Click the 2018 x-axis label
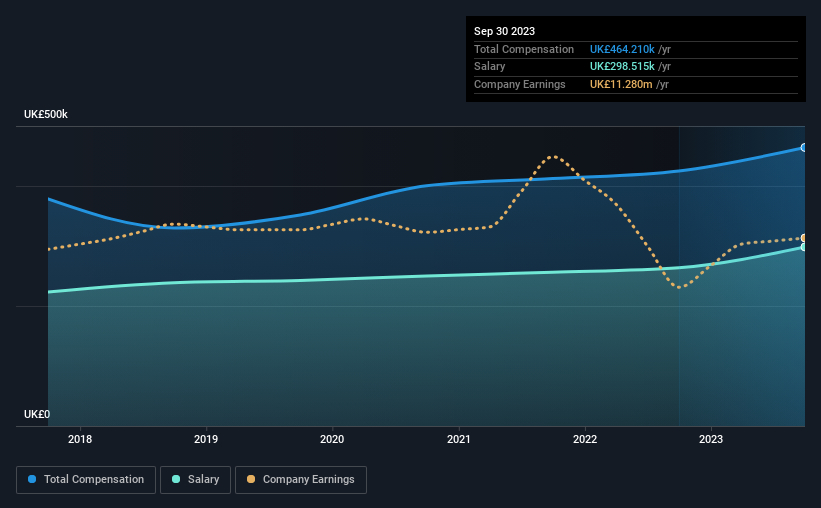 (80, 439)
